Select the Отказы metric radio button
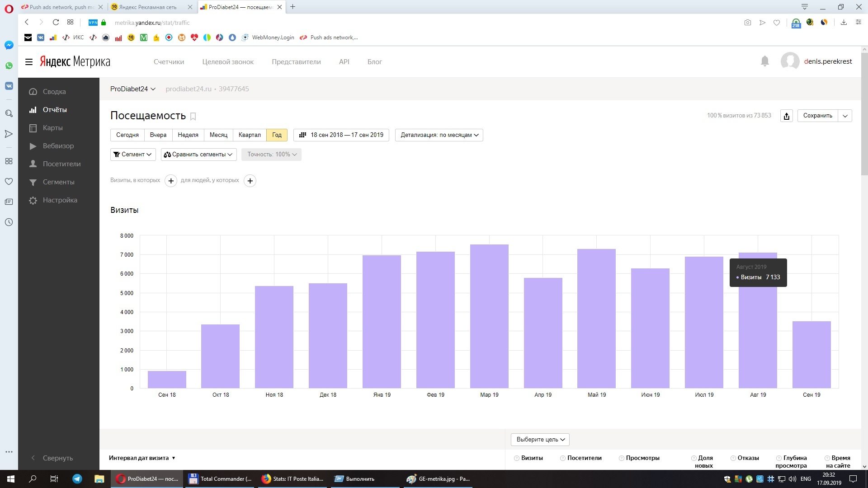 (733, 458)
